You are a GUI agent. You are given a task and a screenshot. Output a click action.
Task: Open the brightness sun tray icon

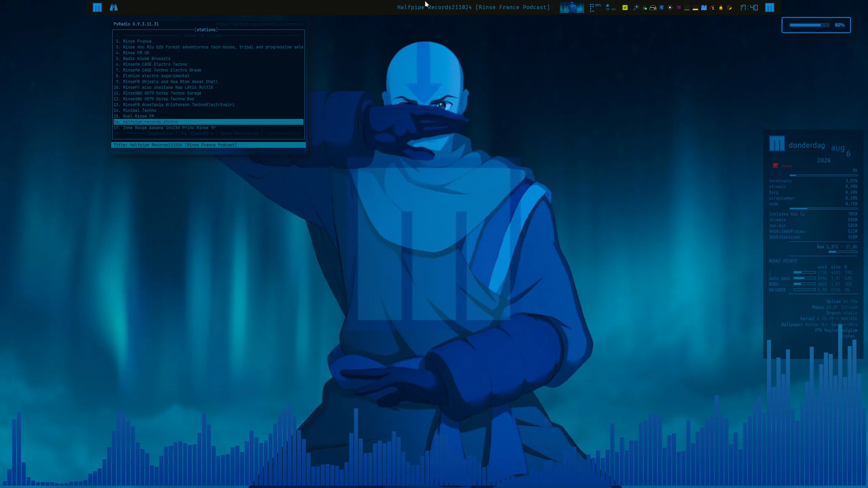coord(670,7)
